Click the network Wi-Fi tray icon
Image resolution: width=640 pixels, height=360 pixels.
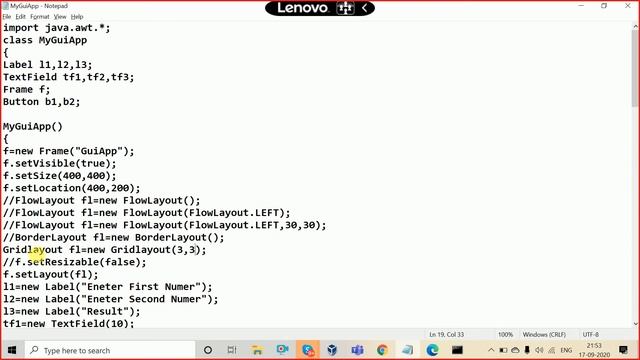pyautogui.click(x=552, y=350)
